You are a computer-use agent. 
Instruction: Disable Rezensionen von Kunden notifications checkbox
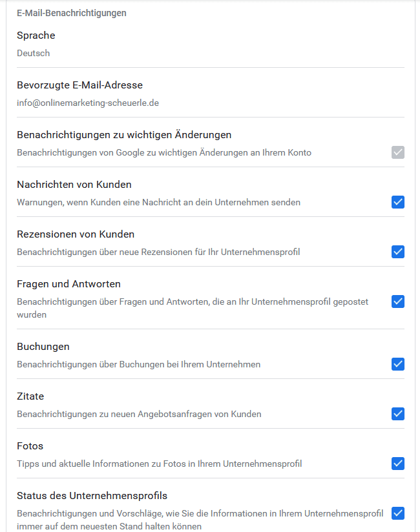398,252
